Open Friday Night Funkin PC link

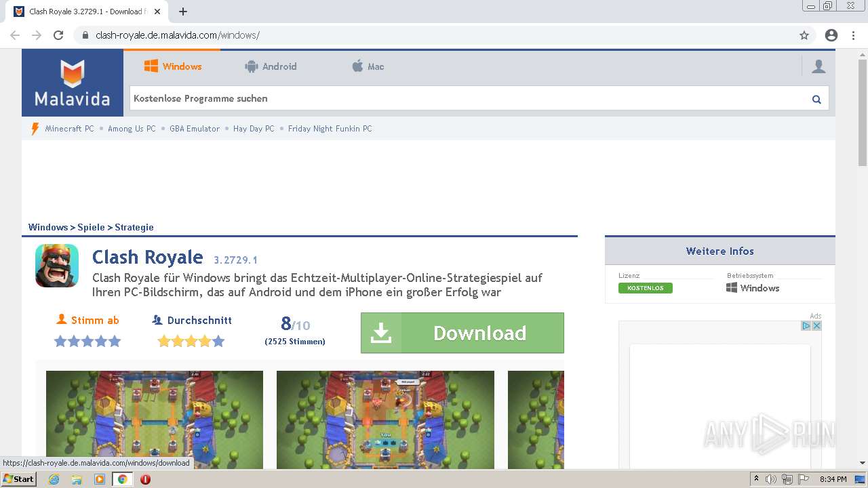[x=330, y=129]
